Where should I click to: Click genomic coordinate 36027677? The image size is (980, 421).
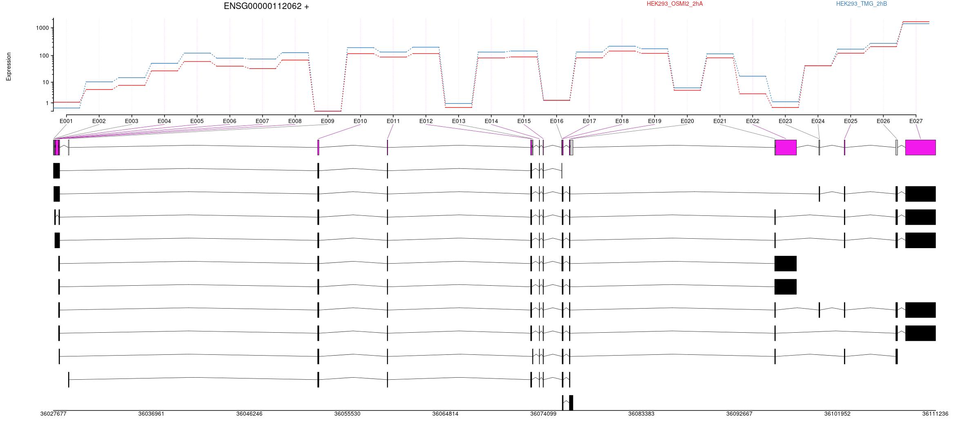pos(53,414)
